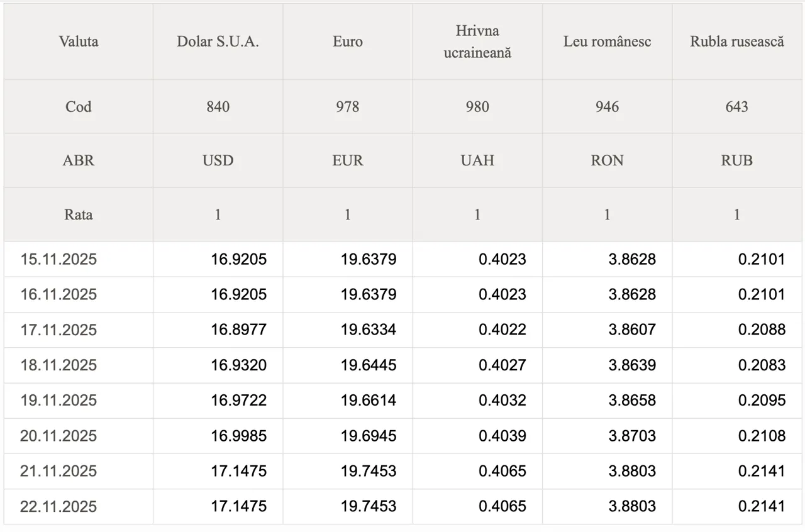Click hryvnia rate 0.4039 on 20.11.2025
805x532 pixels.
tap(502, 436)
